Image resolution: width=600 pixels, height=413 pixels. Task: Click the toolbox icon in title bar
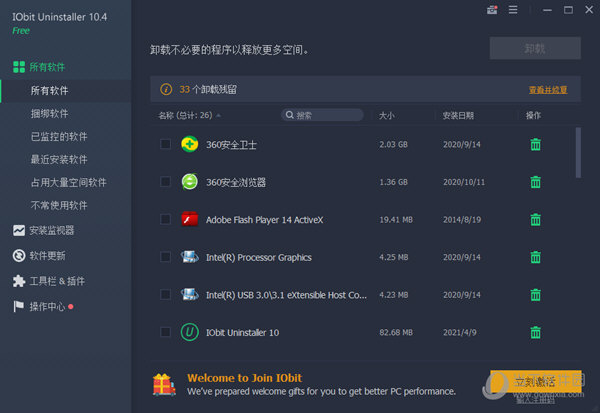tap(492, 10)
